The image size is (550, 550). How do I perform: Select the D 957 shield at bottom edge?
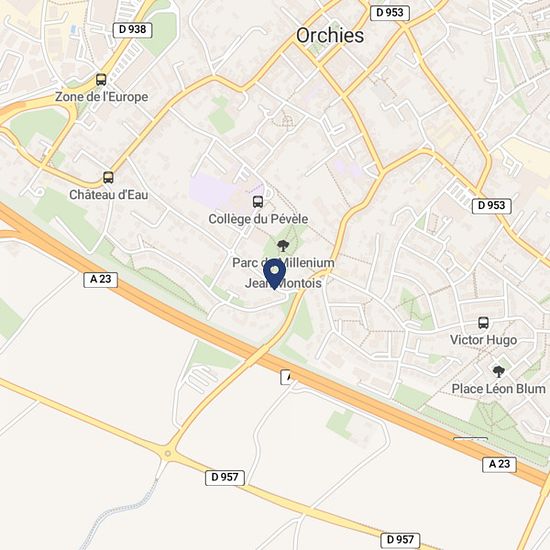(x=400, y=540)
